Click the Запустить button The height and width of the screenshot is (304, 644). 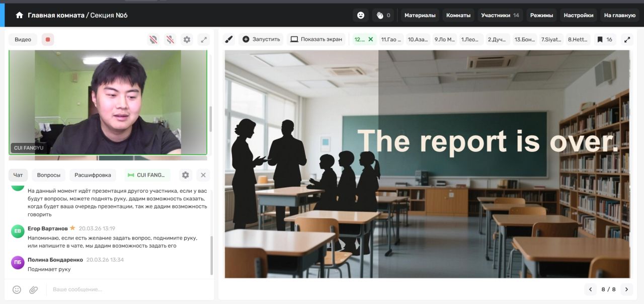pos(261,39)
